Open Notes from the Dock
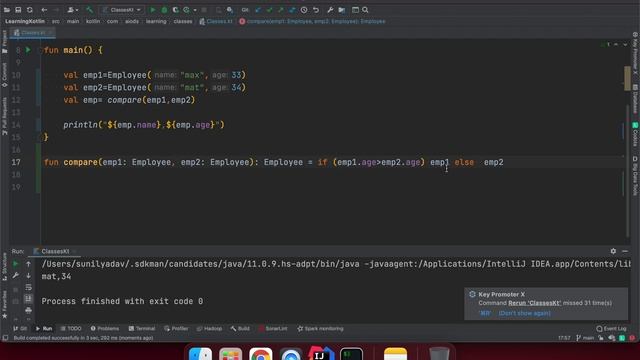640x360 pixels. [x=395, y=354]
